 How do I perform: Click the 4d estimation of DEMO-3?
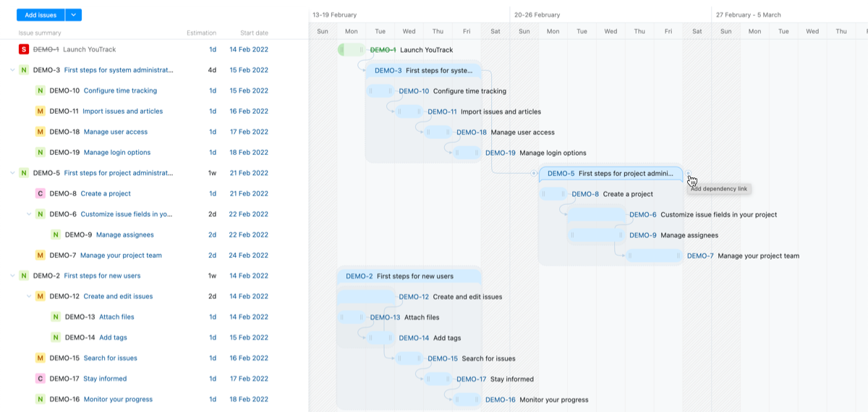pos(212,70)
